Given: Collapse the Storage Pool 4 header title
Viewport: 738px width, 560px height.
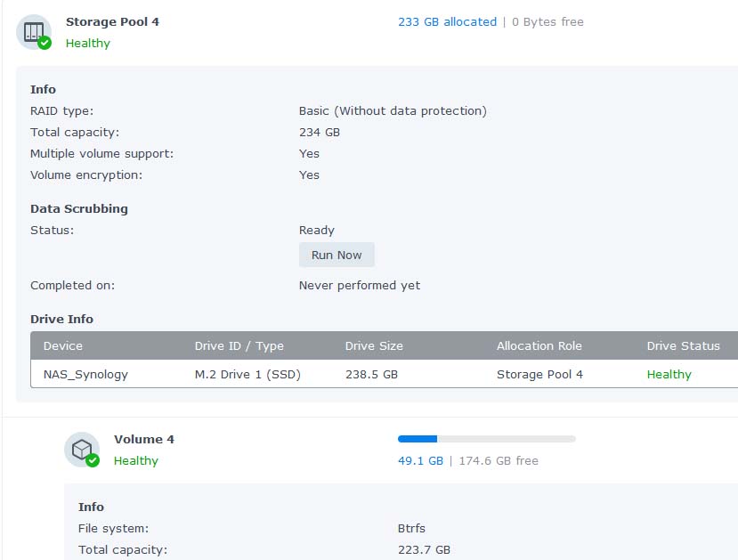Looking at the screenshot, I should click(112, 21).
